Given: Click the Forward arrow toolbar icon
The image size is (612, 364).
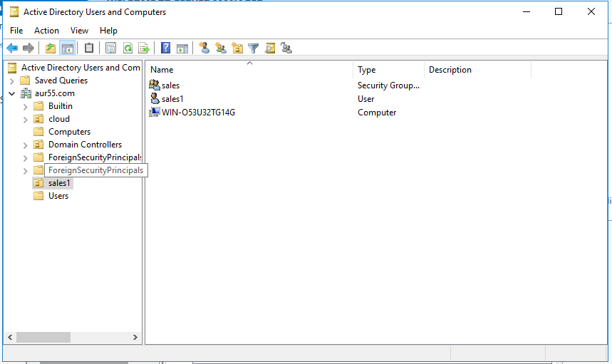Looking at the screenshot, I should 28,48.
